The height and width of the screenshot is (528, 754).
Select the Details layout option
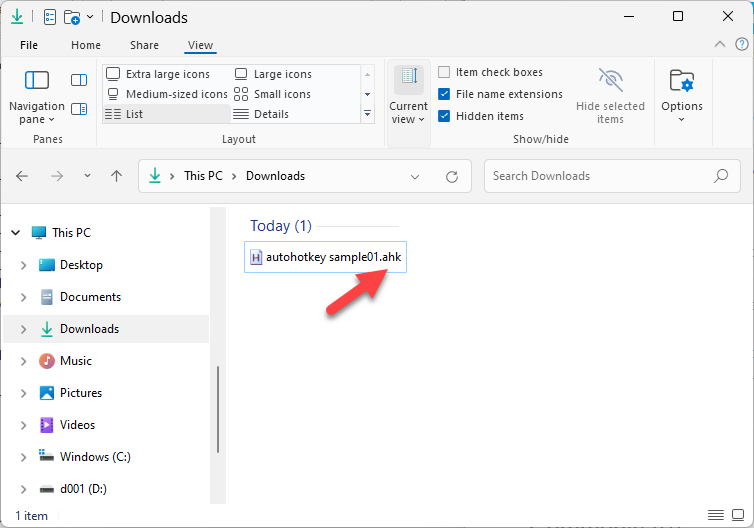[261, 114]
